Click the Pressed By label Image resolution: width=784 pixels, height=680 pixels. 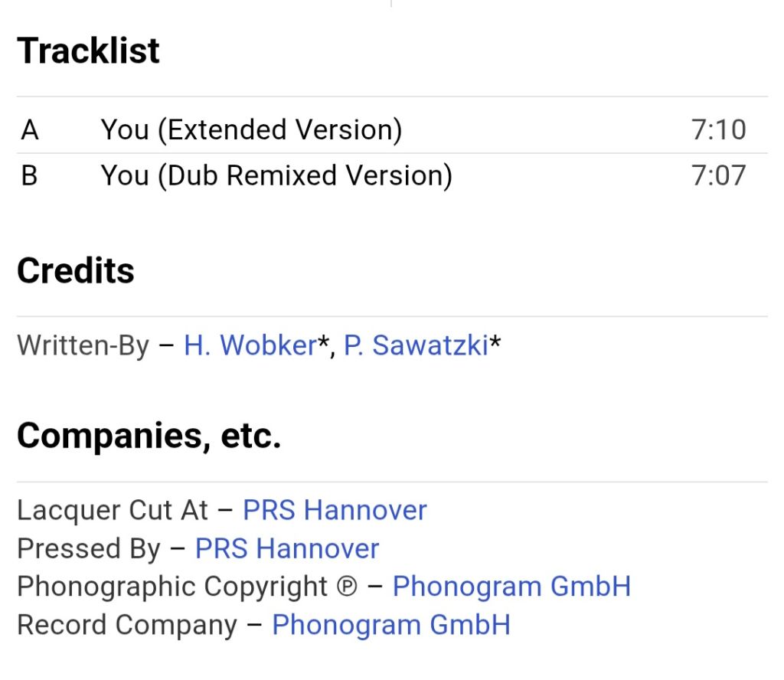89,548
